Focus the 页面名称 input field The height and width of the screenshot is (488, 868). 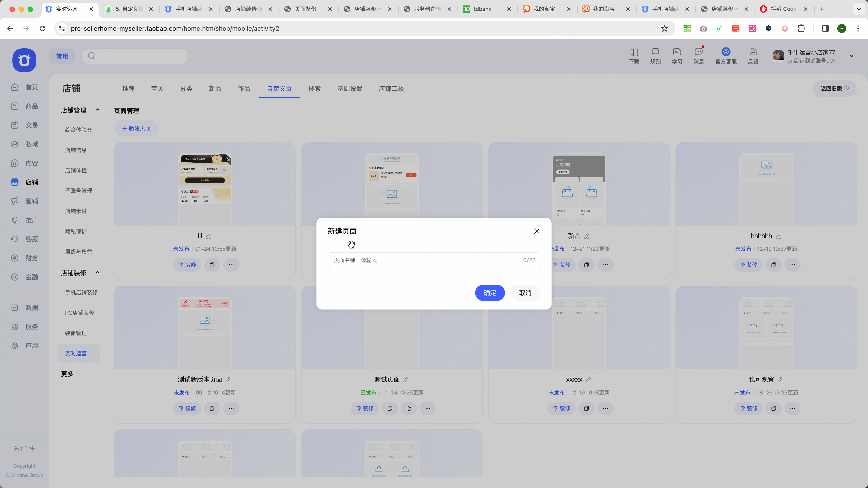point(434,260)
